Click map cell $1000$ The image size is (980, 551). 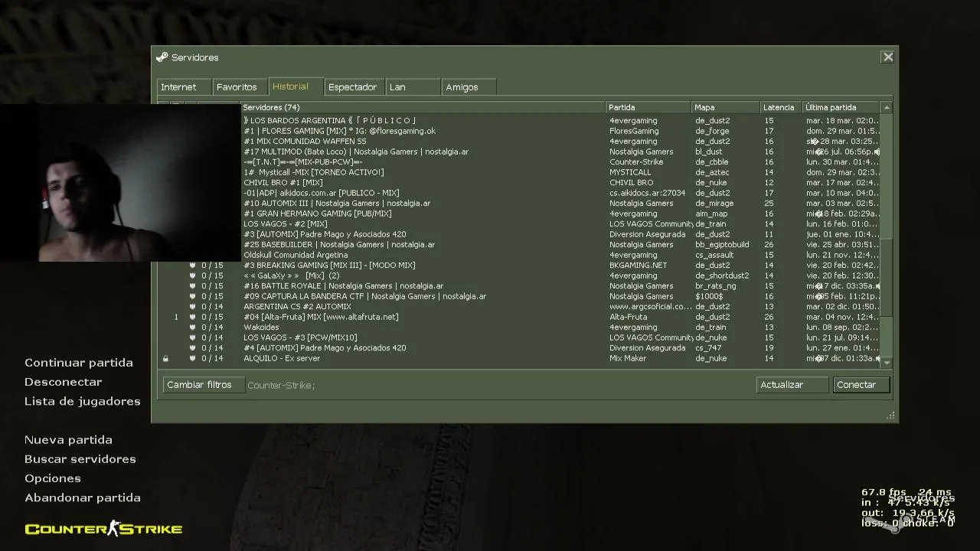[709, 296]
